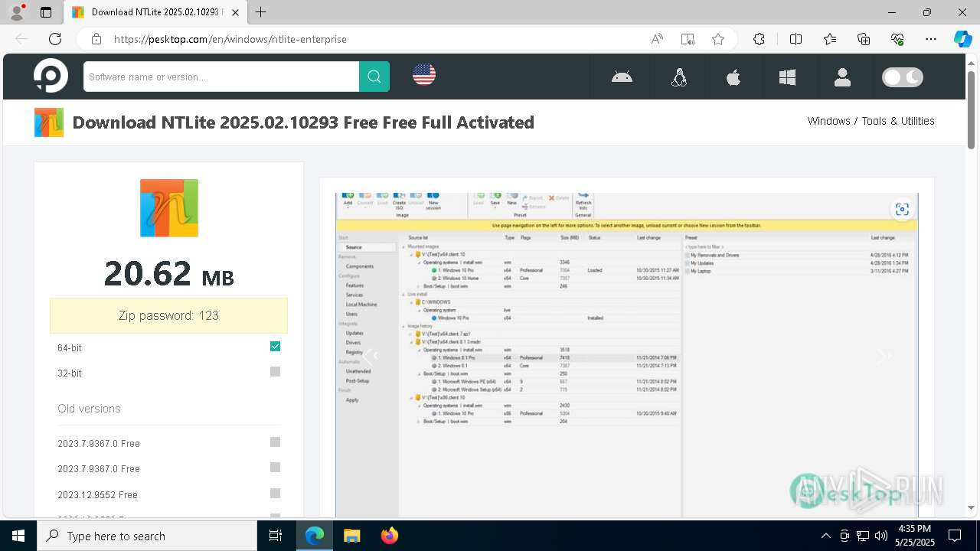980x551 pixels.
Task: Open the Windows breadcrumb link
Action: tap(828, 121)
